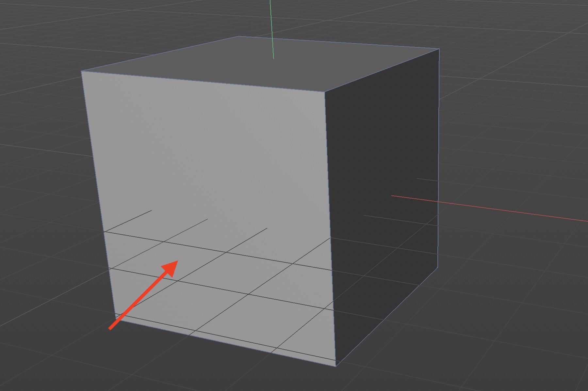This screenshot has height=391, width=588.
Task: Pick the cube's top back-right corner vertex
Action: click(439, 49)
